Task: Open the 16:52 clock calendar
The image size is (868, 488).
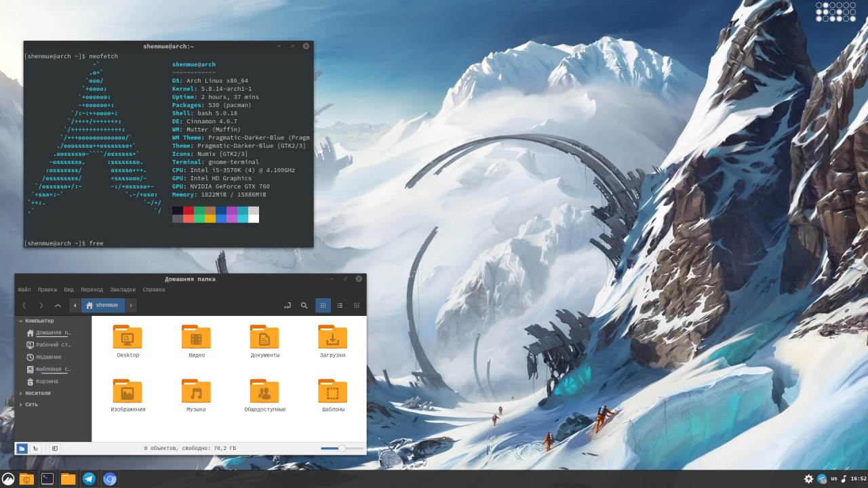Action: click(x=859, y=479)
